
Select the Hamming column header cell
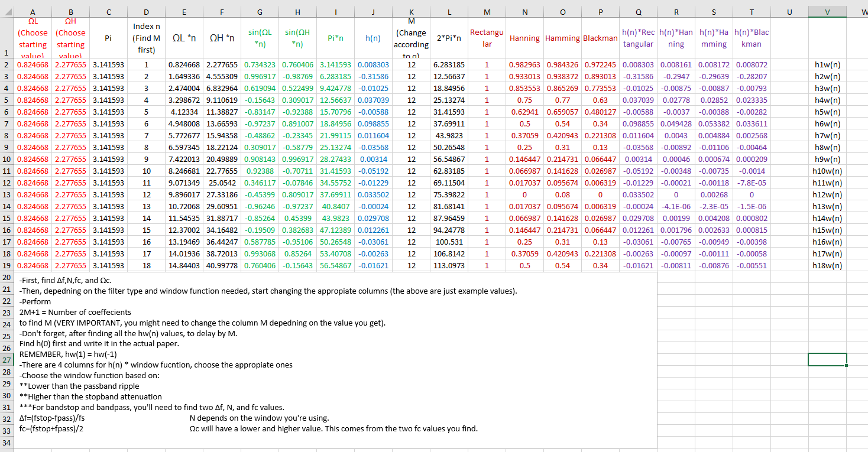pos(562,37)
